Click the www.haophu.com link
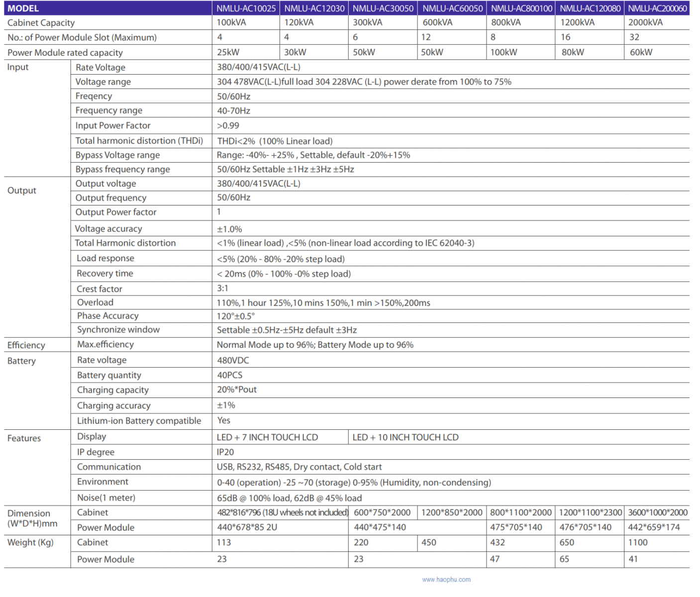The width and height of the screenshot is (700, 597). click(x=446, y=580)
